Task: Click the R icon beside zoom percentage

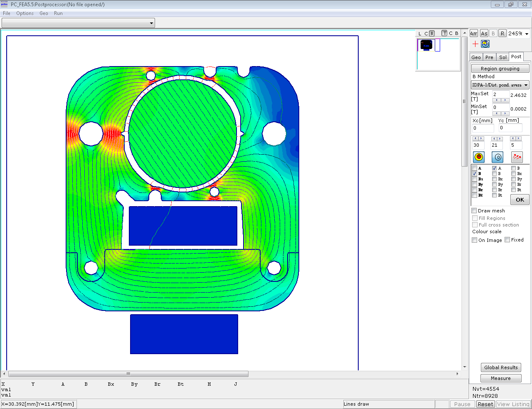Action: point(502,33)
